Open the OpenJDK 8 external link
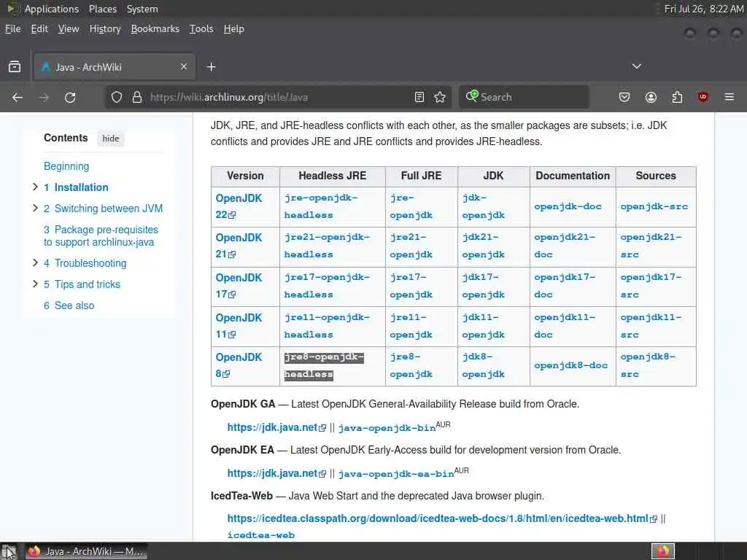The width and height of the screenshot is (747, 560). point(239,365)
